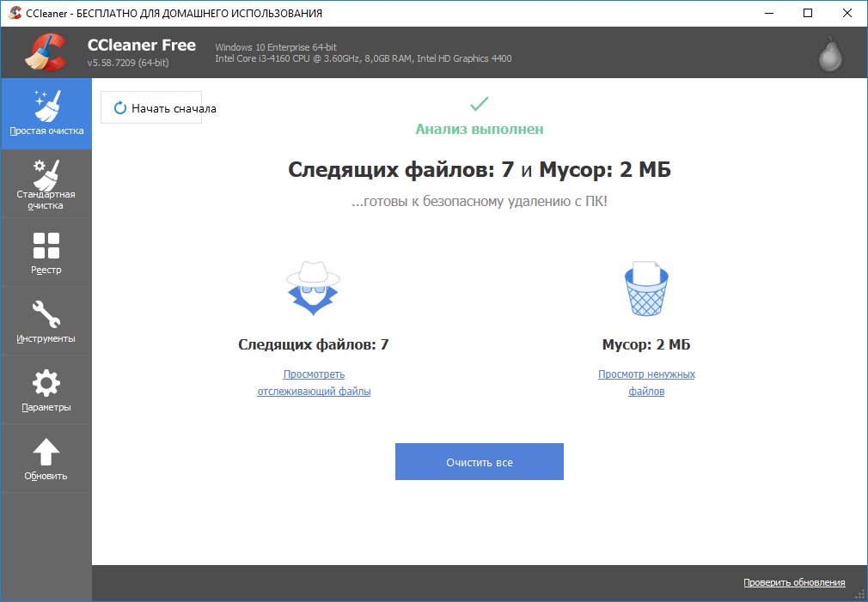868x602 pixels.
Task: Open the Реестр registry cleaner
Action: (x=46, y=252)
